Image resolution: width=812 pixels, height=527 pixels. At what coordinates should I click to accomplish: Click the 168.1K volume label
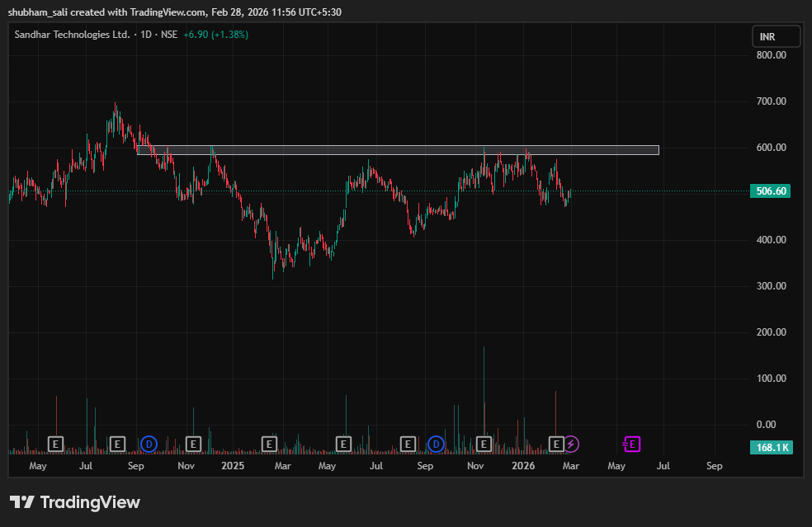coord(772,447)
